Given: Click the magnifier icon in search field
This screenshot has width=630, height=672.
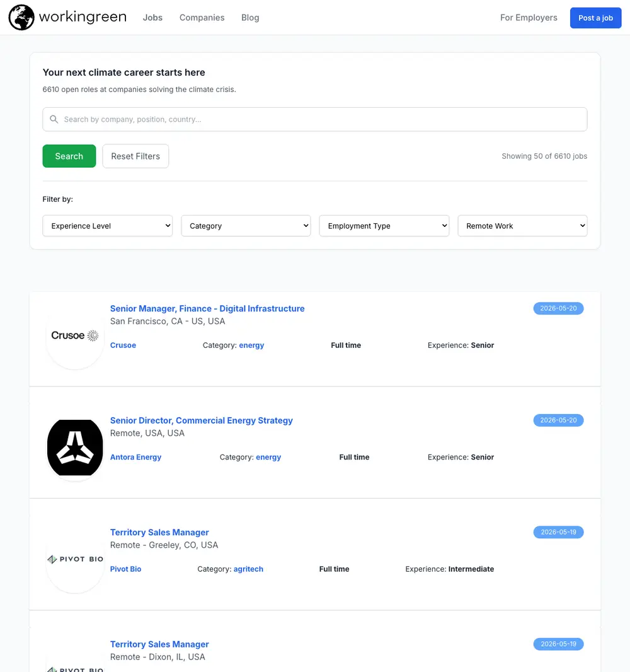Looking at the screenshot, I should 54,119.
